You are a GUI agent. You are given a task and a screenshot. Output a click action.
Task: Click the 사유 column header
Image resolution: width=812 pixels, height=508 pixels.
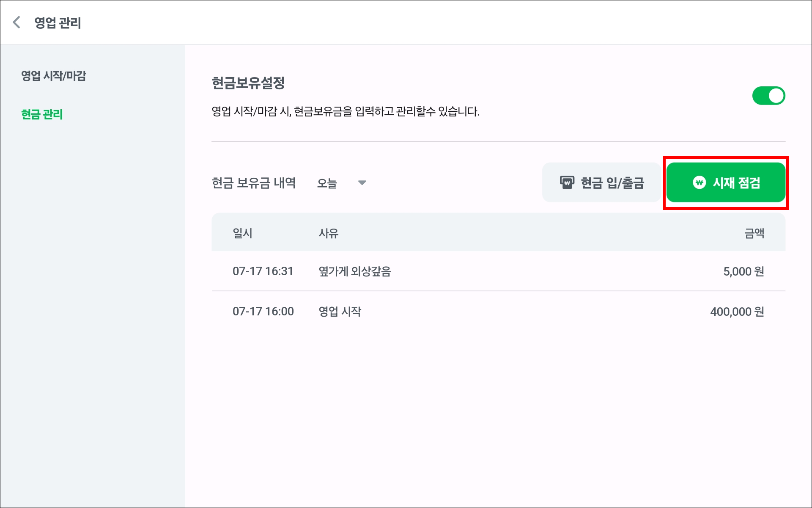coord(329,233)
